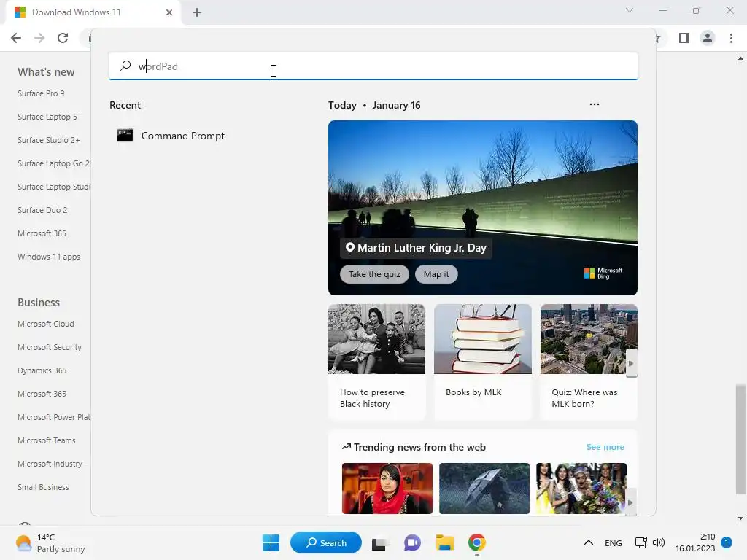The image size is (747, 560).
Task: Open the Books by MLK card
Action: click(x=483, y=362)
